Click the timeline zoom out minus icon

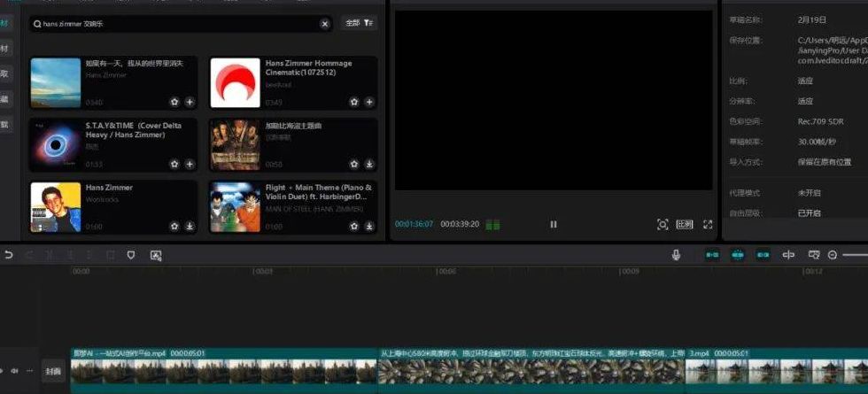(833, 255)
